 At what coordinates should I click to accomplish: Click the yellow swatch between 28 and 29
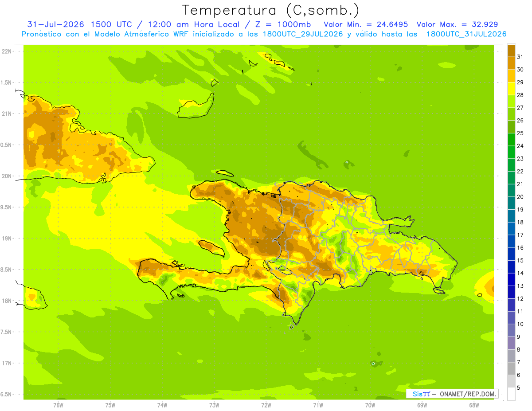coord(511,89)
